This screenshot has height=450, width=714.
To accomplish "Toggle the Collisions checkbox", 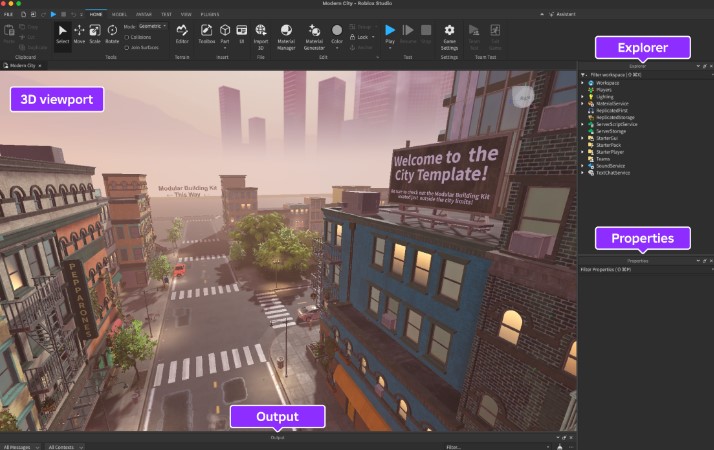I will (x=127, y=37).
